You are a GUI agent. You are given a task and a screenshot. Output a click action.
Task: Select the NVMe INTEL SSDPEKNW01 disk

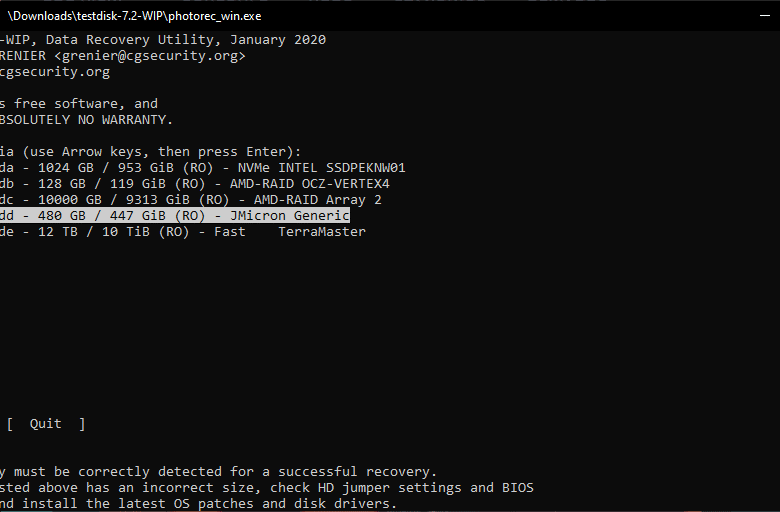(x=203, y=168)
